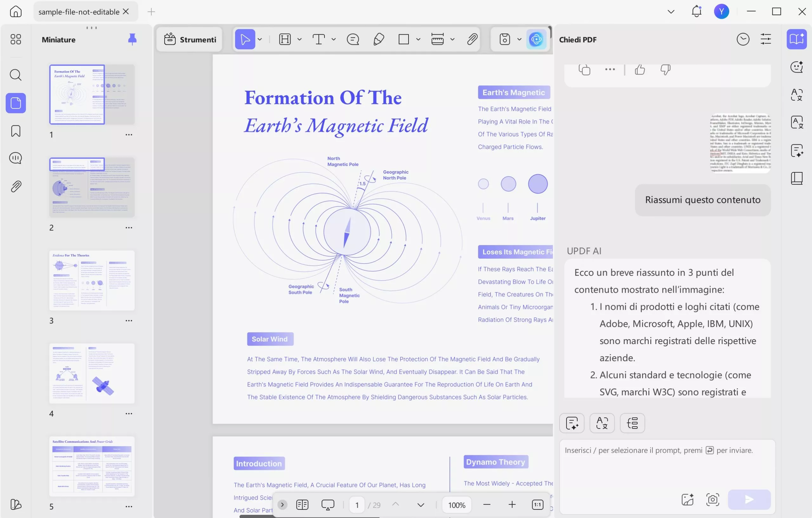Open the four-squares dashboard icon
Image resolution: width=812 pixels, height=518 pixels.
(16, 39)
